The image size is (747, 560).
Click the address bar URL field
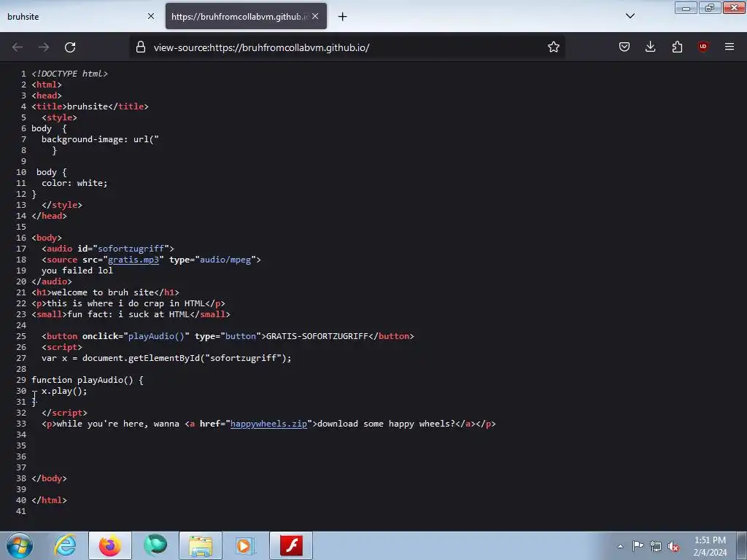pyautogui.click(x=348, y=47)
